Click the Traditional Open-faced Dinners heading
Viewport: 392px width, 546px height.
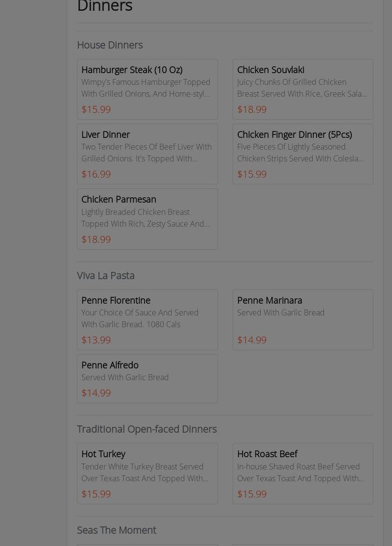click(147, 429)
